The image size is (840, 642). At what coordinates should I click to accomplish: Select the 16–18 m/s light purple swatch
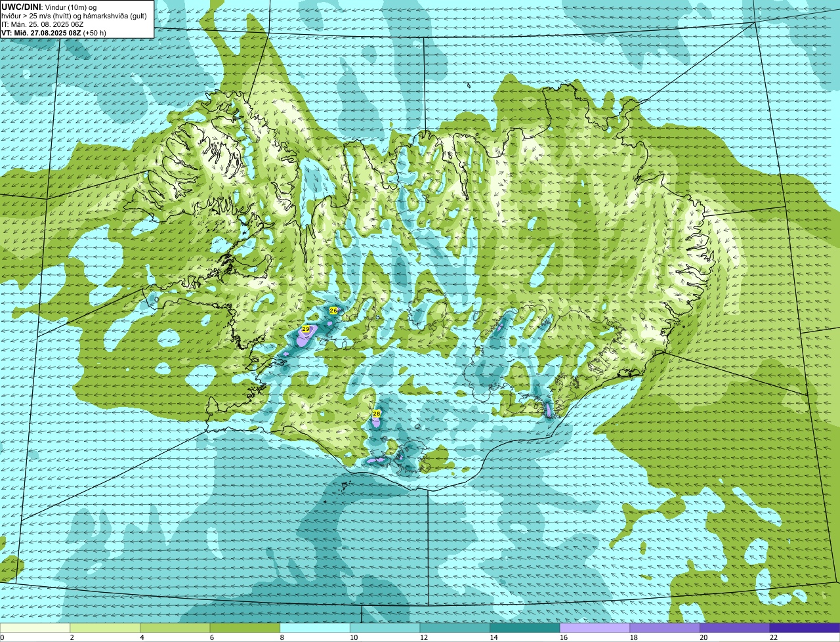point(595,628)
